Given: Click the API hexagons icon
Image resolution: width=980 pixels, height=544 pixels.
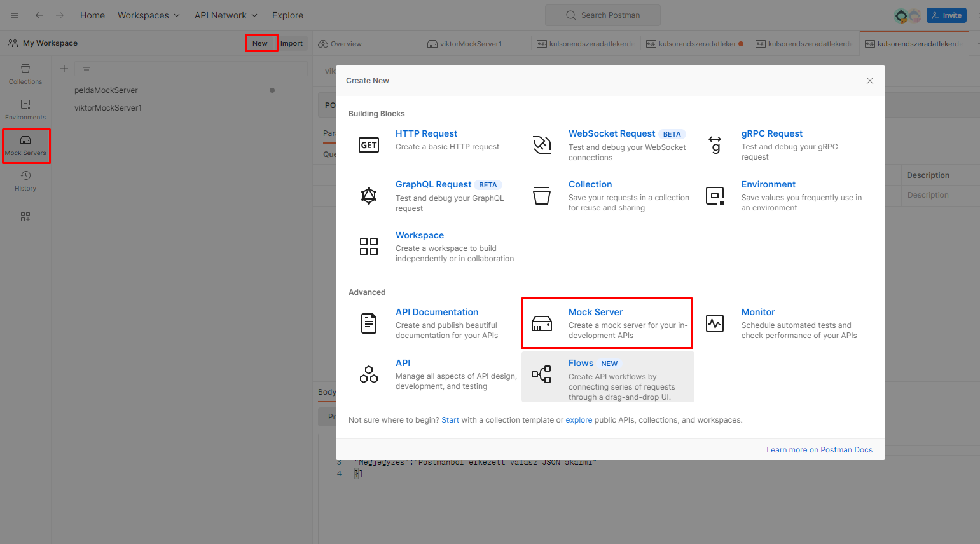Looking at the screenshot, I should (x=369, y=374).
